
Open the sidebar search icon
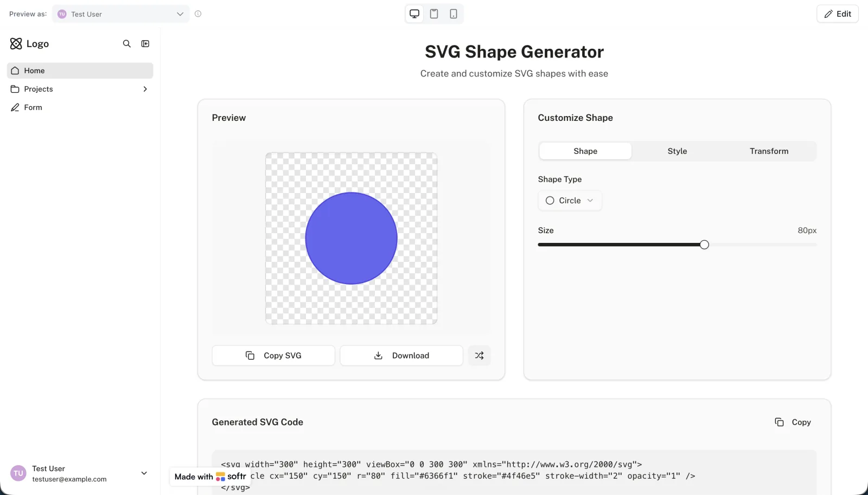tap(127, 44)
